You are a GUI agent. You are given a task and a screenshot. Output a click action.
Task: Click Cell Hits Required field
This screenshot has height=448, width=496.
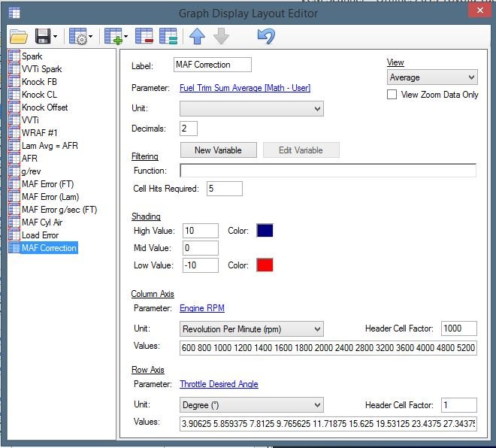[225, 189]
